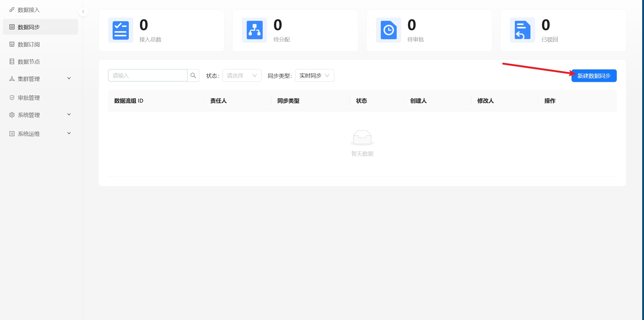Click the search magnifier icon
The width and height of the screenshot is (644, 320).
[x=193, y=76]
